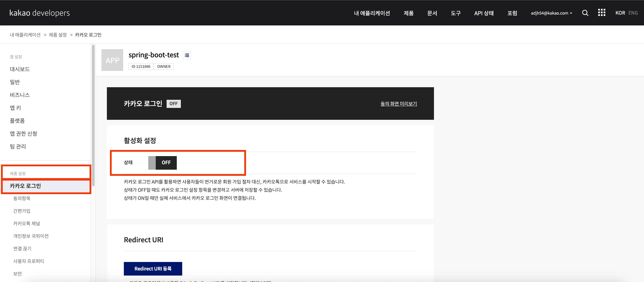Open 카카오톡 채널 in the sidebar

pyautogui.click(x=26, y=223)
